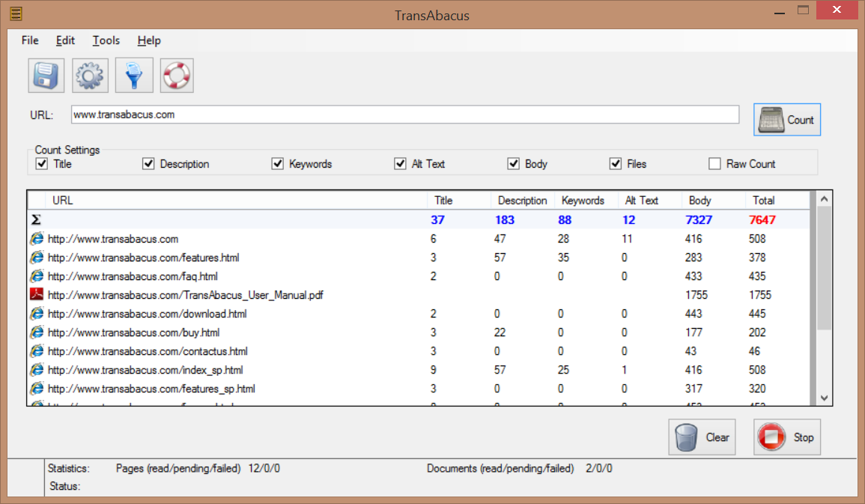The height and width of the screenshot is (504, 865).
Task: Sort by the Description column header
Action: (x=523, y=200)
